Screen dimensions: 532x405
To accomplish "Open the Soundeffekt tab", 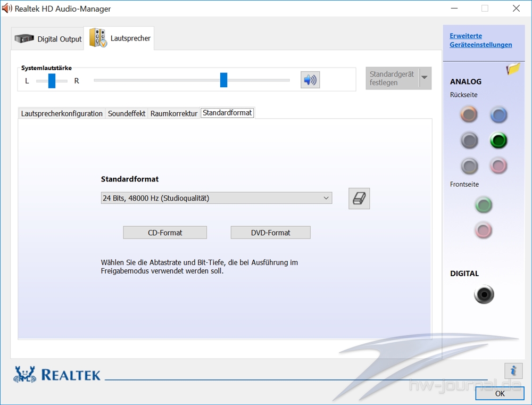I will [x=127, y=113].
